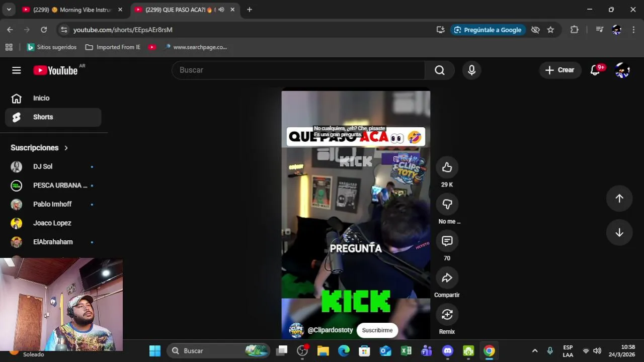Switch ESP LAA keyboard language
The width and height of the screenshot is (644, 362).
(568, 351)
